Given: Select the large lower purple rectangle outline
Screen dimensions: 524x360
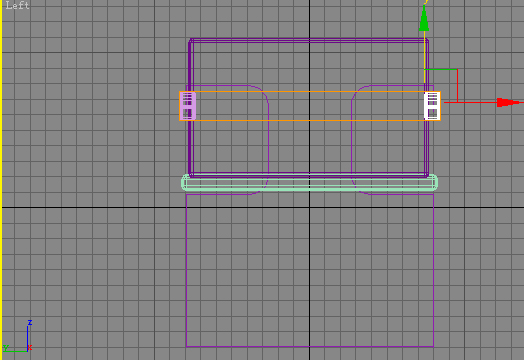Looking at the screenshot, I should 310,270.
